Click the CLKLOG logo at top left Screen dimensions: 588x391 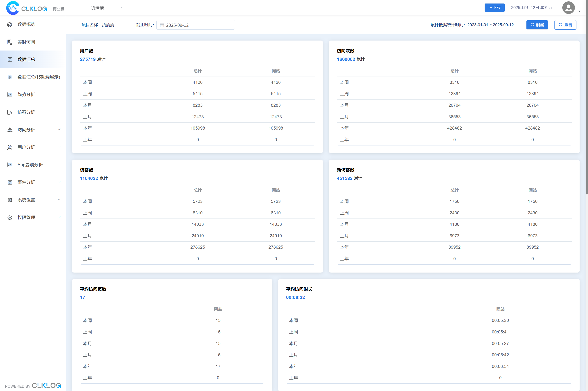[x=27, y=8]
